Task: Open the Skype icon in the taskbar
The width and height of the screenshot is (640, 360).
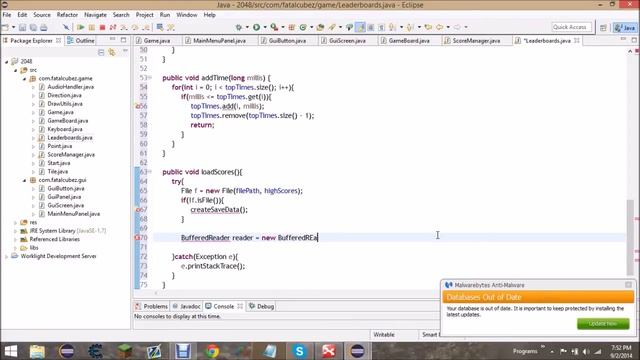Action: pos(299,351)
